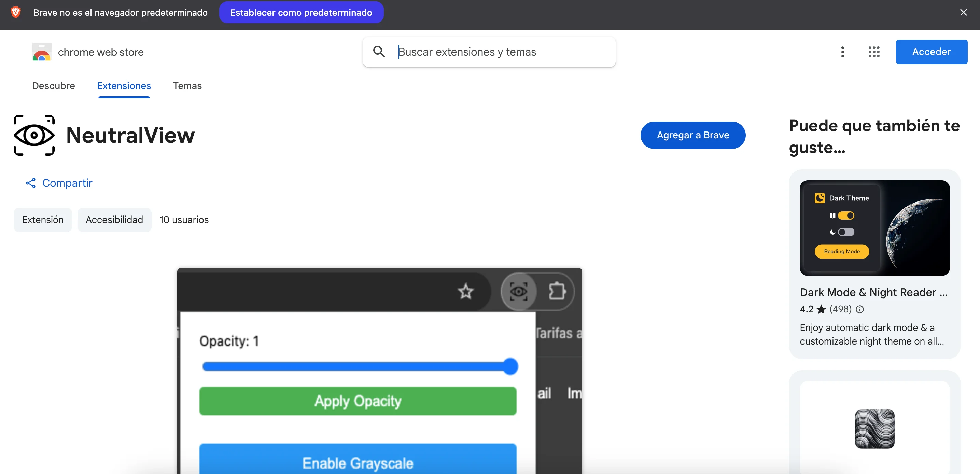Click the Agregar a Brave button
This screenshot has height=474, width=980.
pyautogui.click(x=693, y=135)
